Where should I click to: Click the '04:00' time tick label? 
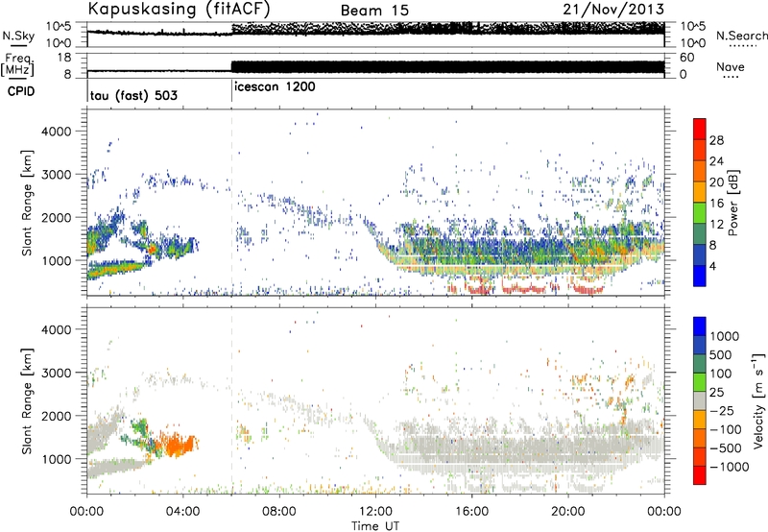183,512
